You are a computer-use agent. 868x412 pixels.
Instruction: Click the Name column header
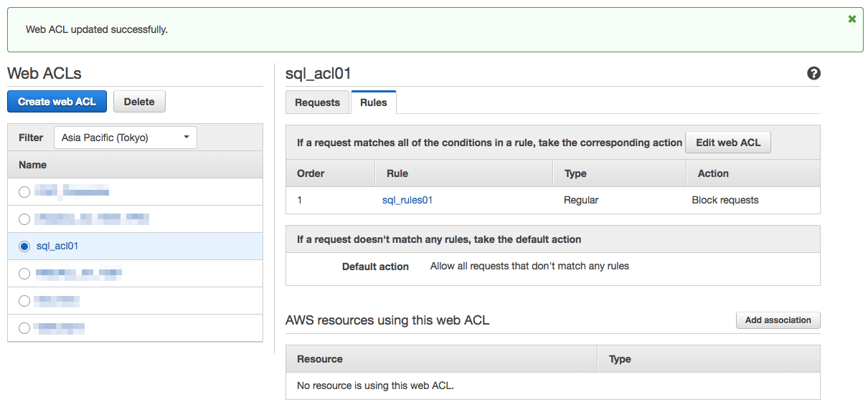click(x=33, y=165)
